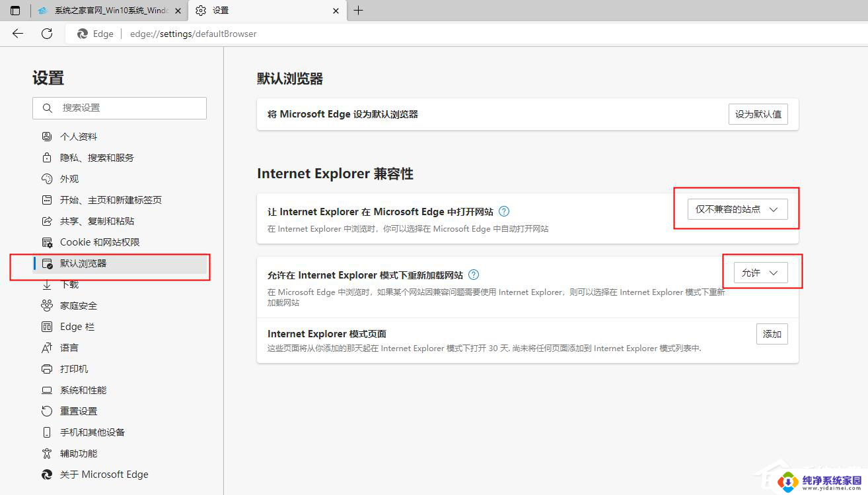868x495 pixels.
Task: Go back with the arrow button
Action: [18, 34]
